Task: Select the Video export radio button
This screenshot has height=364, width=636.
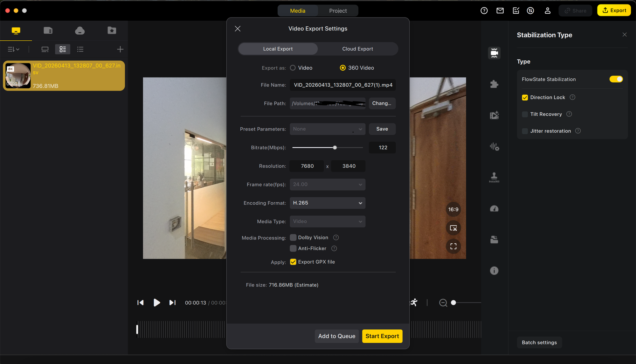Action: click(x=293, y=68)
